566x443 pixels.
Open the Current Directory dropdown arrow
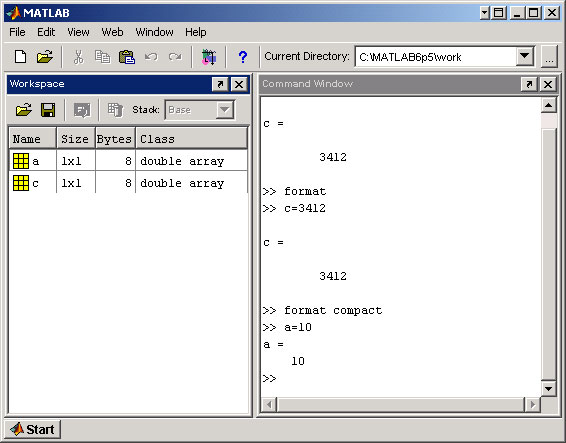pyautogui.click(x=524, y=57)
